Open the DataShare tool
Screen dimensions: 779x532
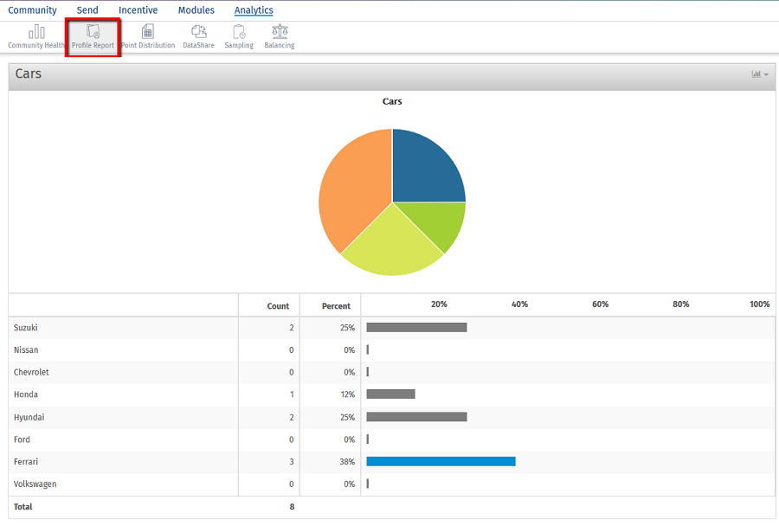click(x=198, y=31)
